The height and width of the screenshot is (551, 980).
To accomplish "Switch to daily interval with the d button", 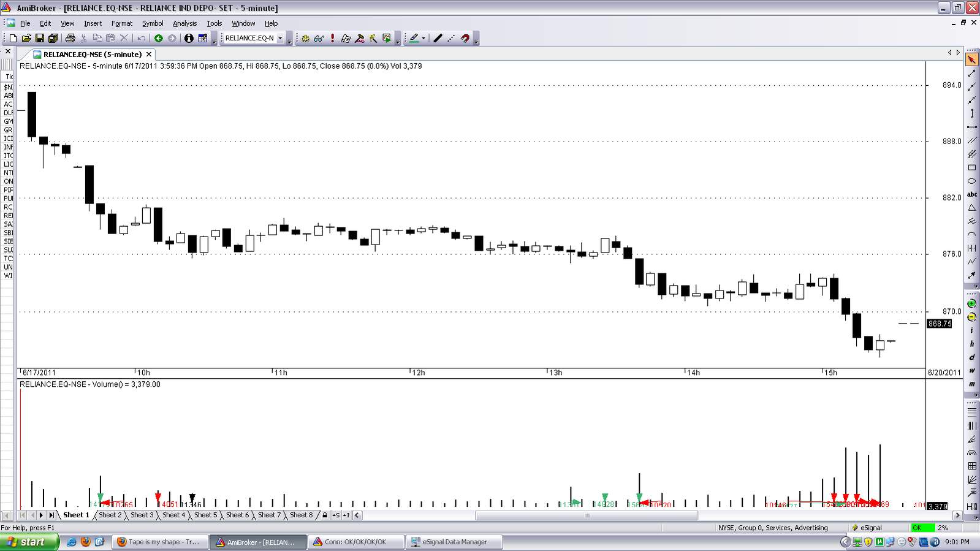I will tap(972, 358).
